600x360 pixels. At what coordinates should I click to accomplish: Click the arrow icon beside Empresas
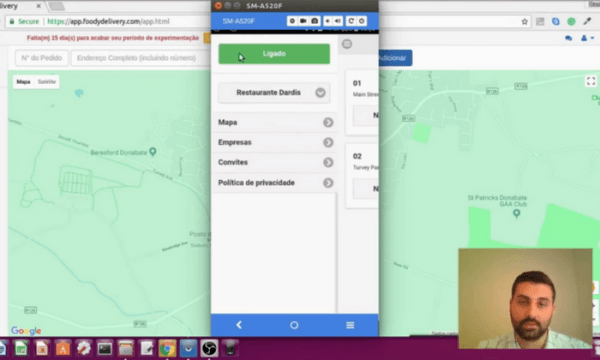(x=328, y=142)
